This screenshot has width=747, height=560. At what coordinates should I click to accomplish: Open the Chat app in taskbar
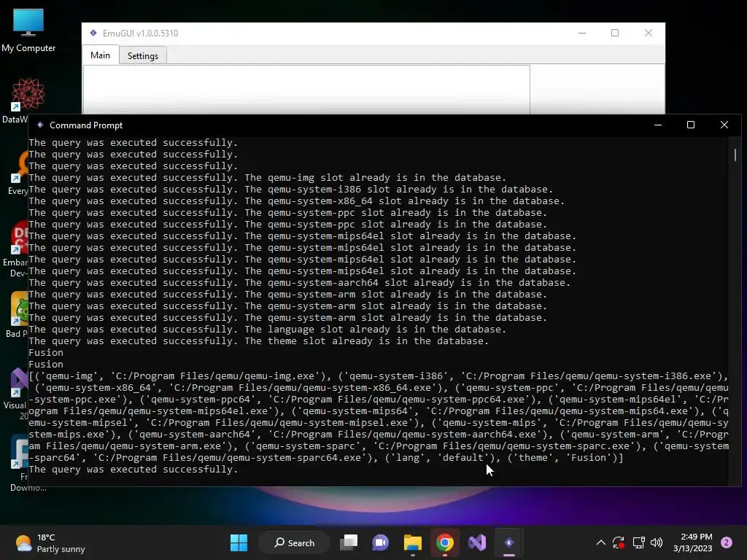point(380,542)
